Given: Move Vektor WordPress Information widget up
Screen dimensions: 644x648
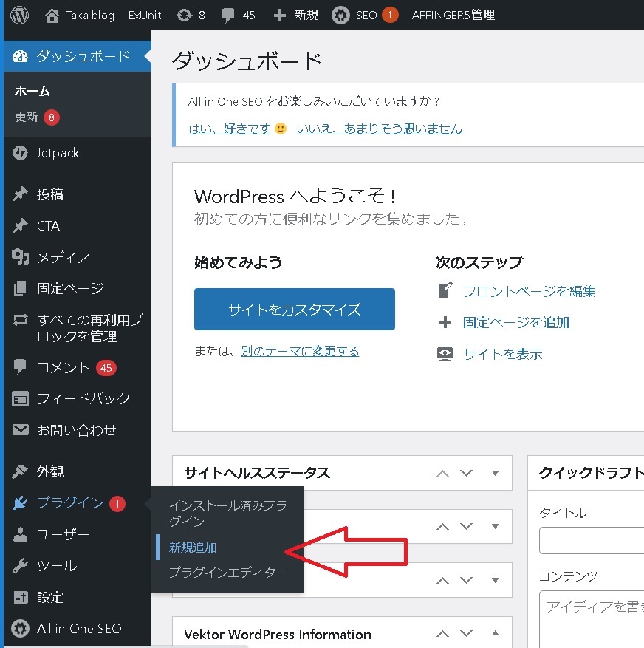Looking at the screenshot, I should click(442, 633).
